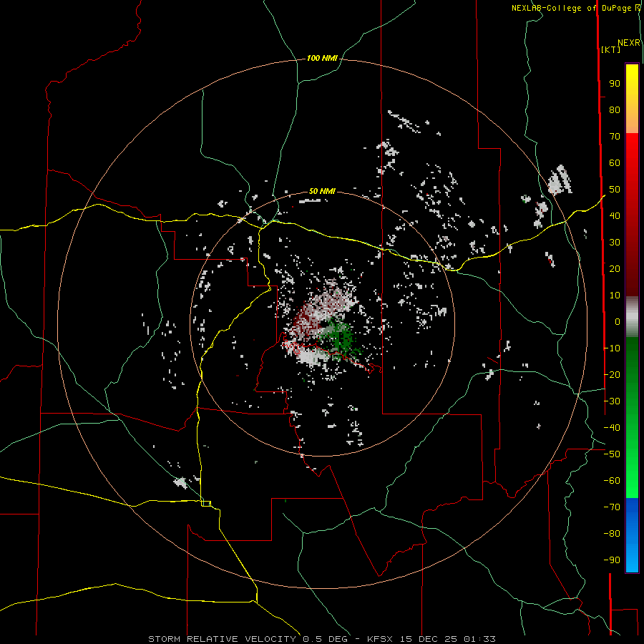Viewport: 644px width, 644px height.
Task: Click the -60 value on the velocity scale
Action: coord(612,481)
